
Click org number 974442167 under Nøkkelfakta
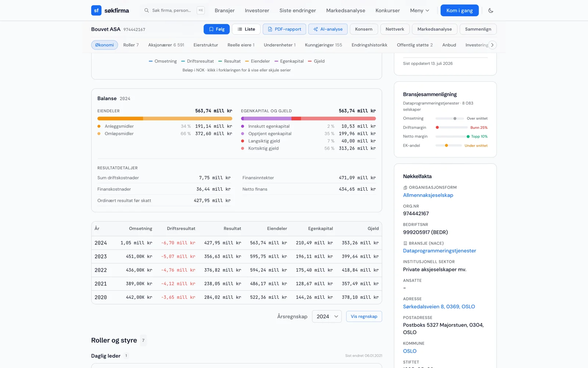416,214
